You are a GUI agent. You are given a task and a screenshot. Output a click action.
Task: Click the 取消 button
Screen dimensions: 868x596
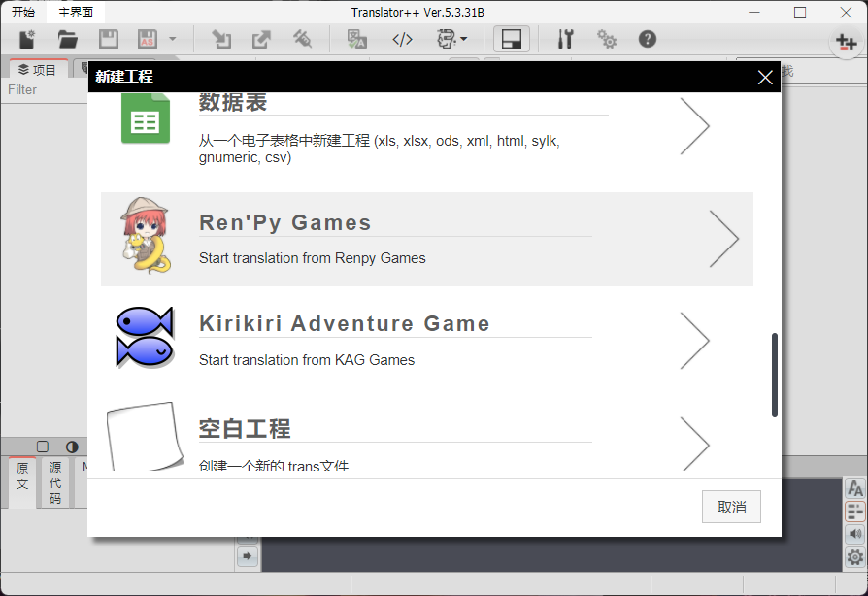click(x=731, y=507)
